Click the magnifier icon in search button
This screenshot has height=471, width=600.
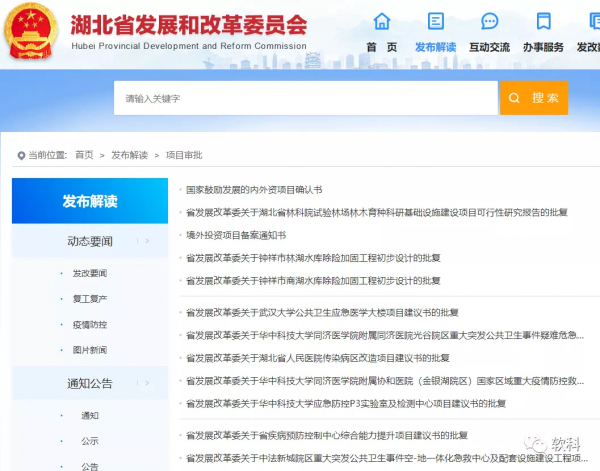(514, 98)
